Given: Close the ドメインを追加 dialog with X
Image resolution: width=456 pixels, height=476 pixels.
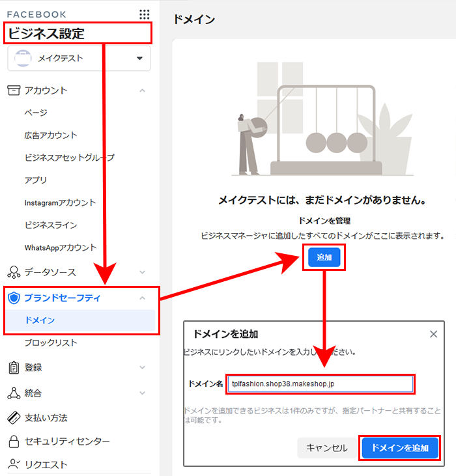Looking at the screenshot, I should coord(433,334).
